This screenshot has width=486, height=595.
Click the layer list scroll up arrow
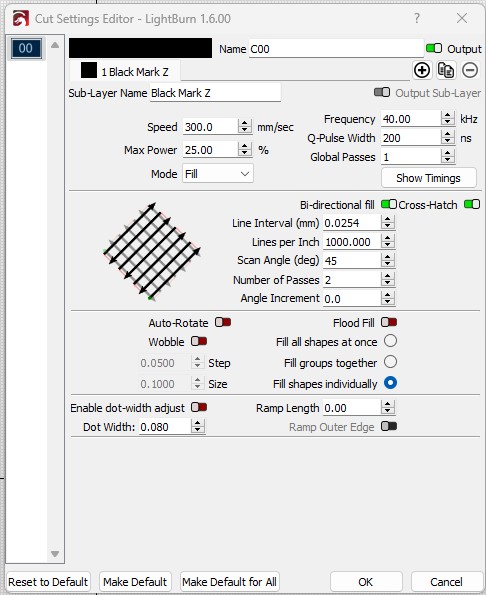[55, 45]
